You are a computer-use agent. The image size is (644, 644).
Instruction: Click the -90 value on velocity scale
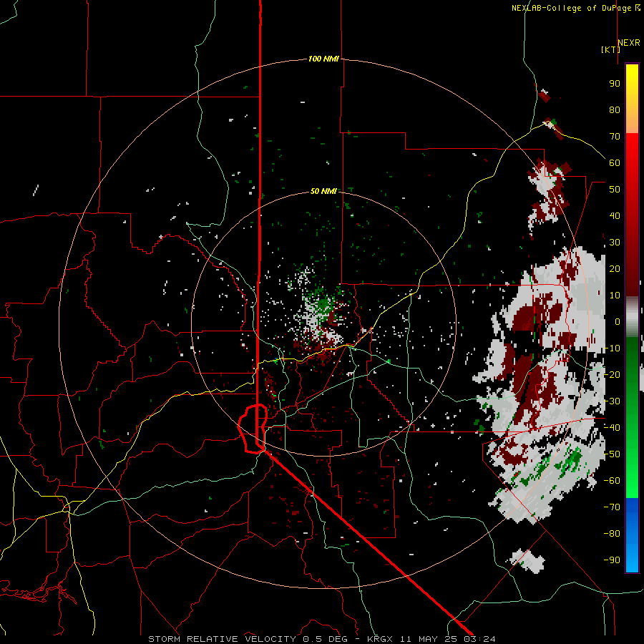[x=613, y=560]
